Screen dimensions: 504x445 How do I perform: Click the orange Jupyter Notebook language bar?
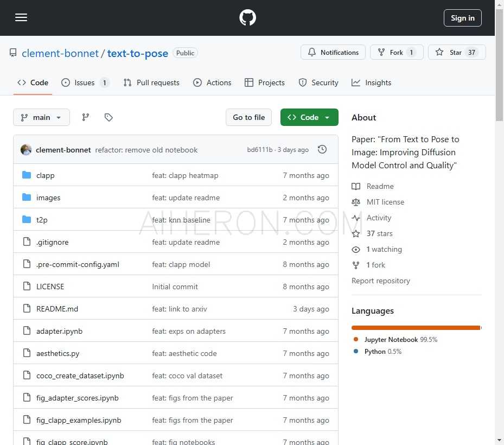tap(415, 328)
